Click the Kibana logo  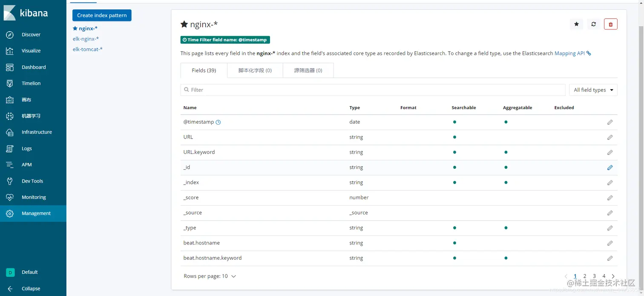(26, 13)
